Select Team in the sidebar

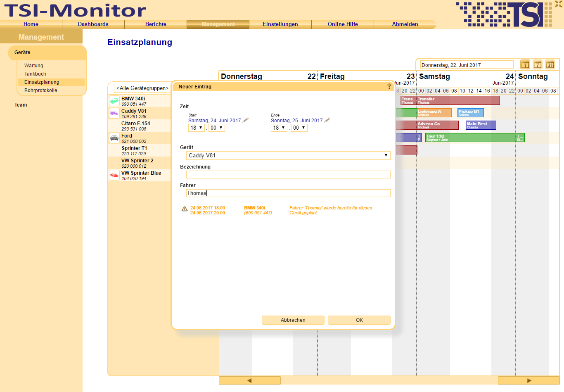21,105
